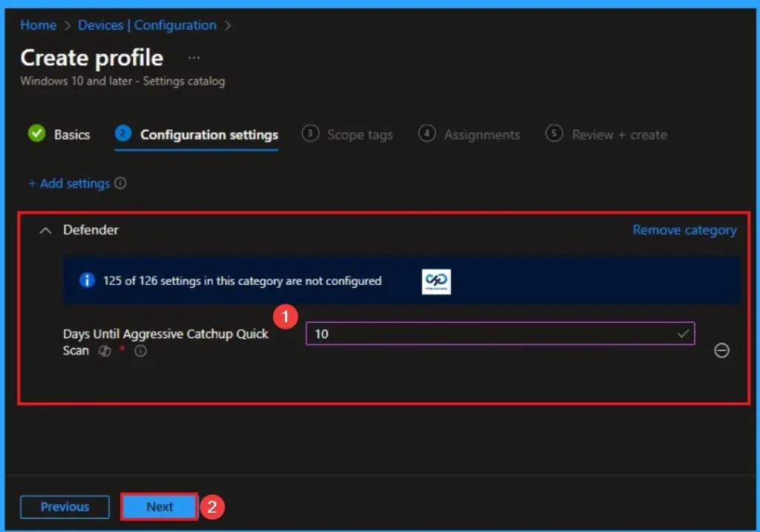This screenshot has height=532, width=760.
Task: Click the Previous button
Action: [x=65, y=507]
